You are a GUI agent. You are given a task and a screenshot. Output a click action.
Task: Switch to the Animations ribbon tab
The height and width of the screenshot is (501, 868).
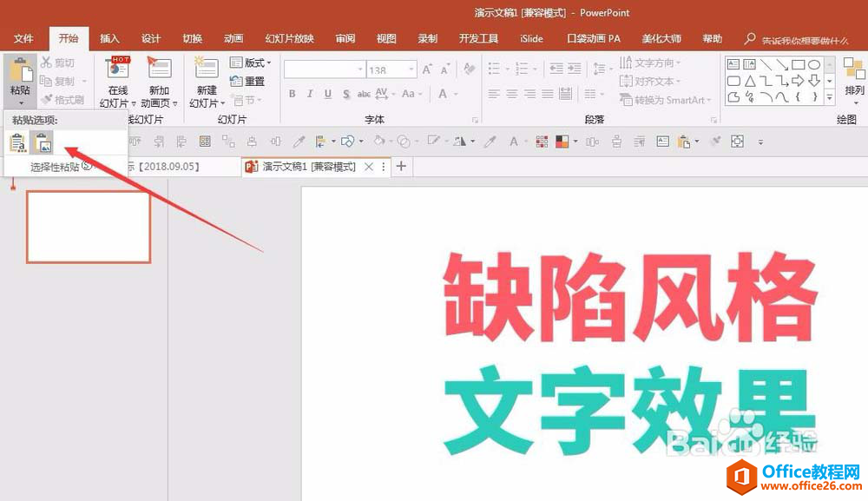coord(233,38)
